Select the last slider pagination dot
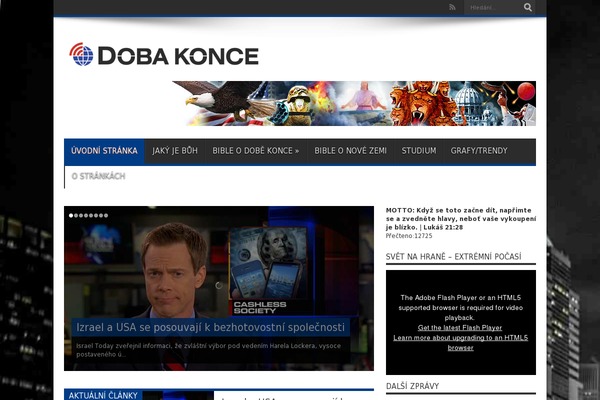600x400 pixels. coord(105,215)
